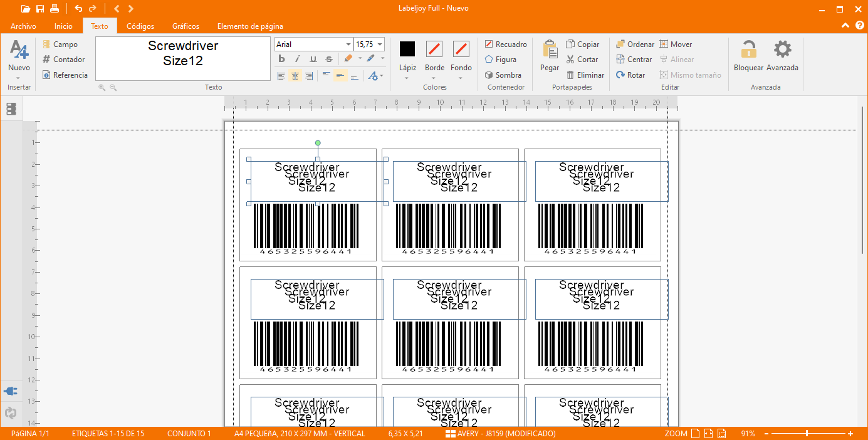Apply the Recuadro container
The width and height of the screenshot is (868, 440).
(506, 45)
